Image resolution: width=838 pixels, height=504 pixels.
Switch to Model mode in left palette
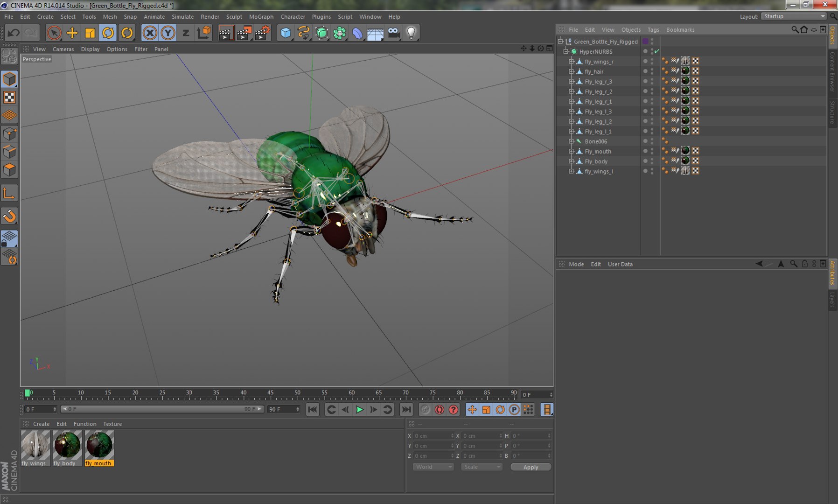[x=9, y=79]
